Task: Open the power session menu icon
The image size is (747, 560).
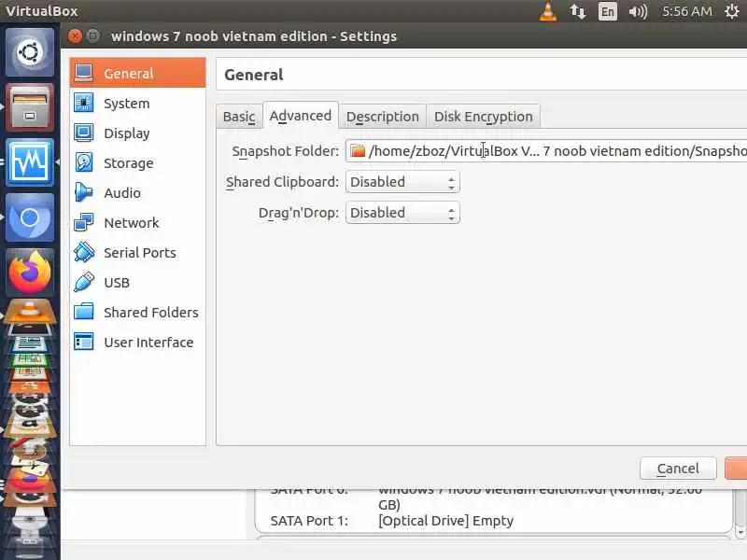Action: tap(732, 11)
